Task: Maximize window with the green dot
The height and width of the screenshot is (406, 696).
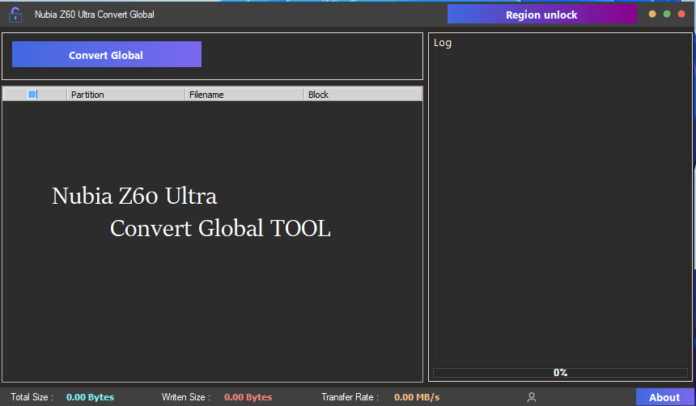Action: pos(667,14)
